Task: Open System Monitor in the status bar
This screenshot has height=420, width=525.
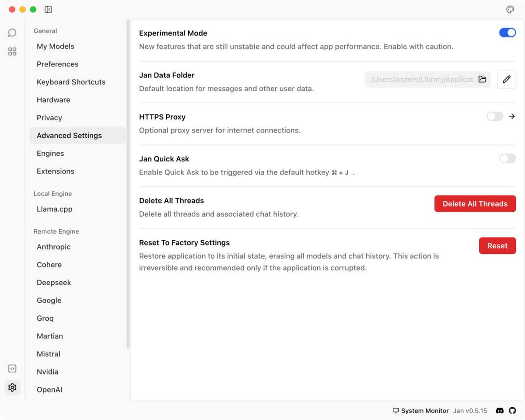Action: coord(420,411)
